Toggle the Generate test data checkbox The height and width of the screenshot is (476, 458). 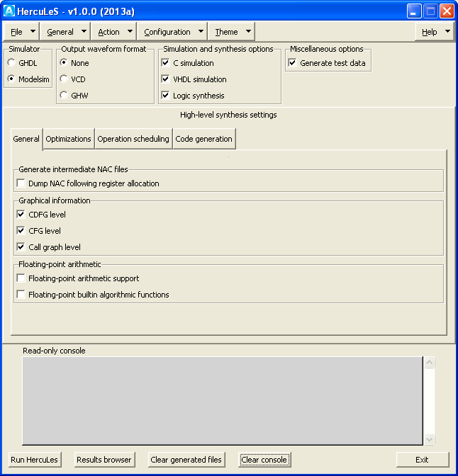coord(292,63)
